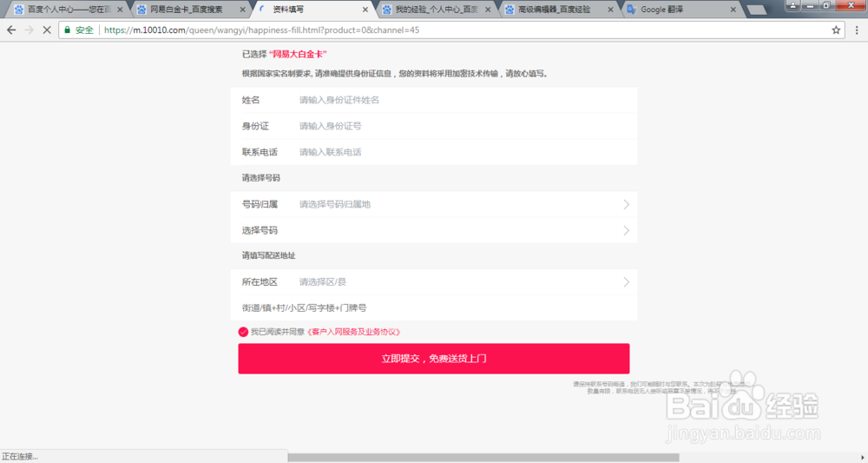Click the address bar URL
The width and height of the screenshot is (868, 463).
pos(261,30)
